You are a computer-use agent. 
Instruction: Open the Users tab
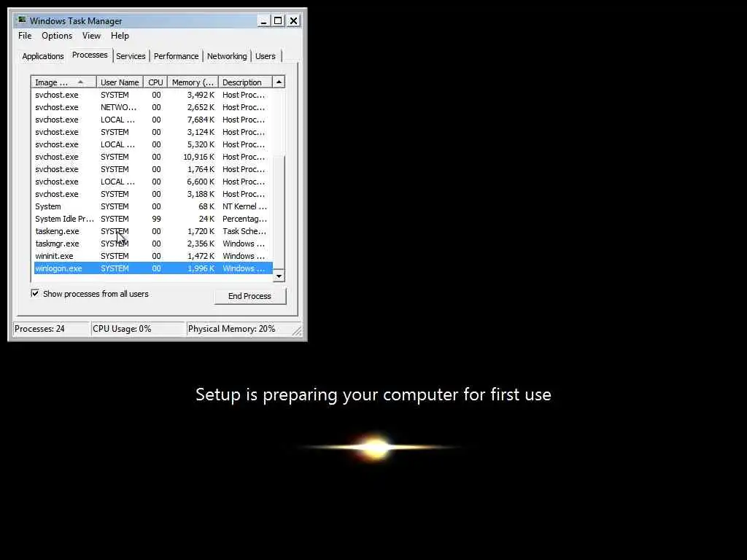[x=265, y=56]
